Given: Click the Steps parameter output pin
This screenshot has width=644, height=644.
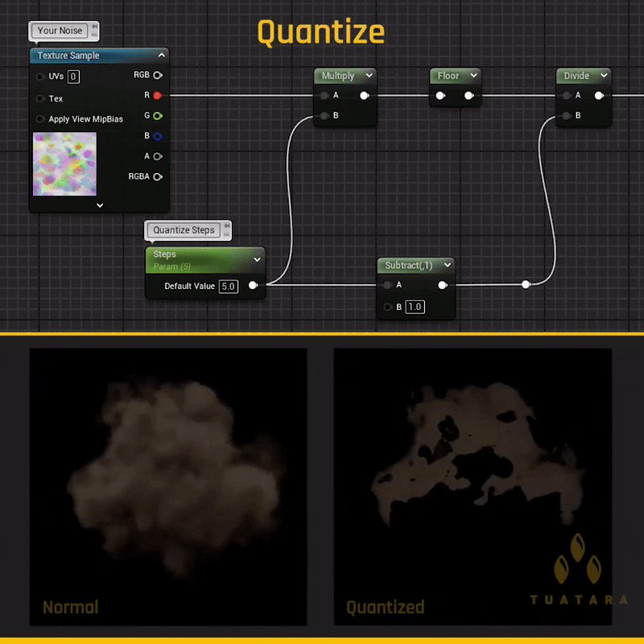Looking at the screenshot, I should pyautogui.click(x=254, y=285).
